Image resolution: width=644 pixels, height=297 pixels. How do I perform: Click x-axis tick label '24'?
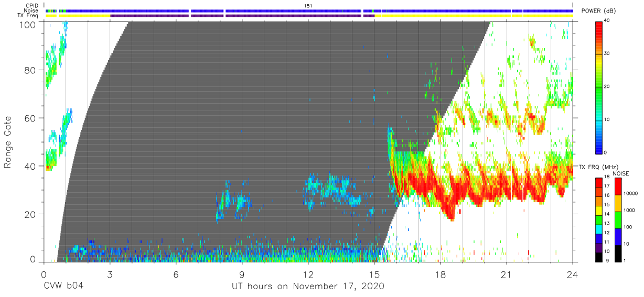(572, 276)
